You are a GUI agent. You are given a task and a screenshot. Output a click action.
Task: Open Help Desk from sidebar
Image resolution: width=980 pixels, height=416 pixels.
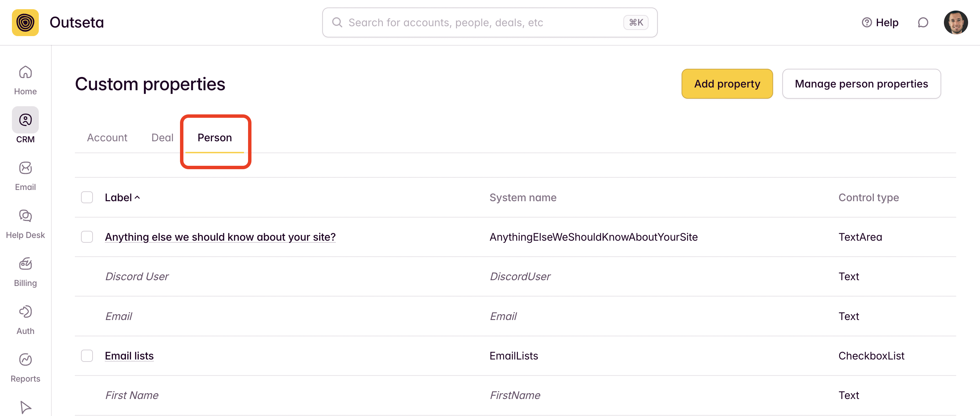pos(25,223)
